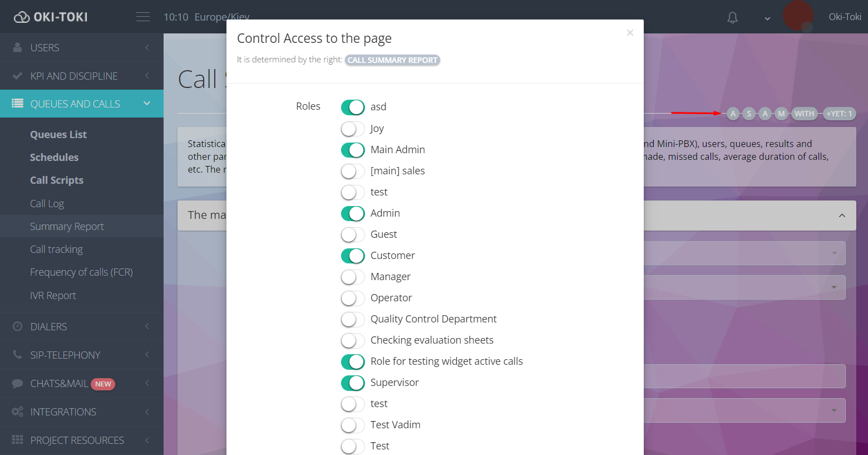Image resolution: width=868 pixels, height=455 pixels.
Task: Click the Dialers clock icon
Action: [x=17, y=326]
